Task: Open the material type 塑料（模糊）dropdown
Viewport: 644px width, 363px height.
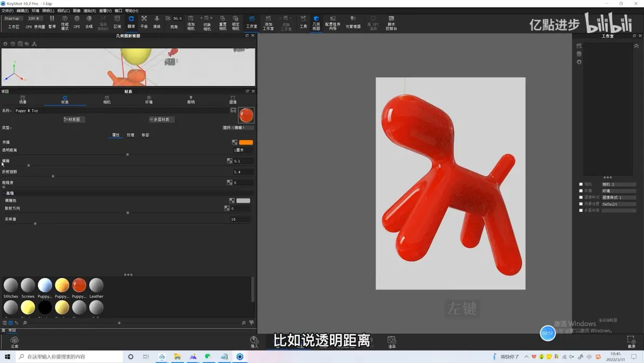Action: click(x=237, y=128)
